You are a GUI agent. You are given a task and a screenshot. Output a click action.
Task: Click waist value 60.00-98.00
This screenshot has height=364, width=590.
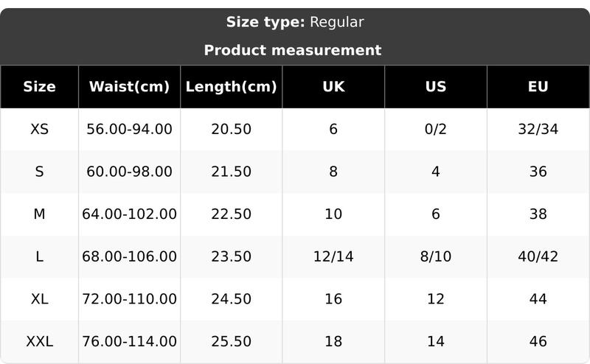click(x=129, y=172)
